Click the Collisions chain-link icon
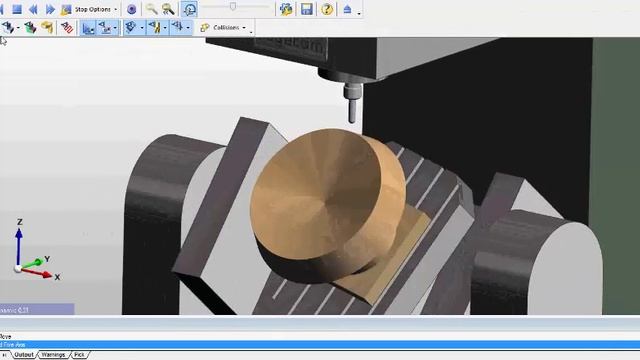Image resolution: width=640 pixels, height=360 pixels. point(205,28)
